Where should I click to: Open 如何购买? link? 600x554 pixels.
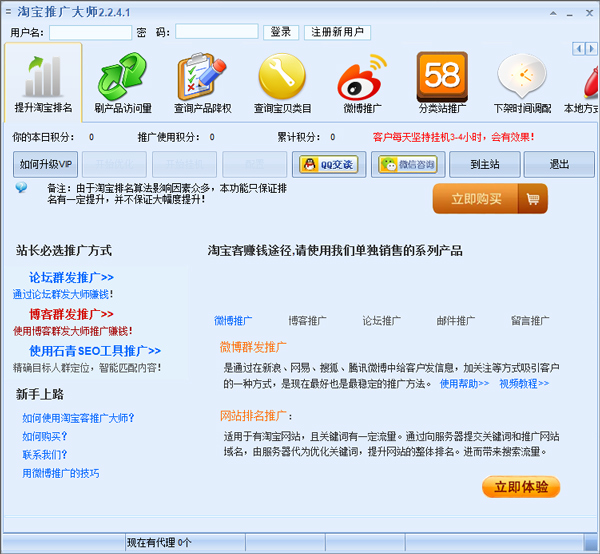point(45,436)
